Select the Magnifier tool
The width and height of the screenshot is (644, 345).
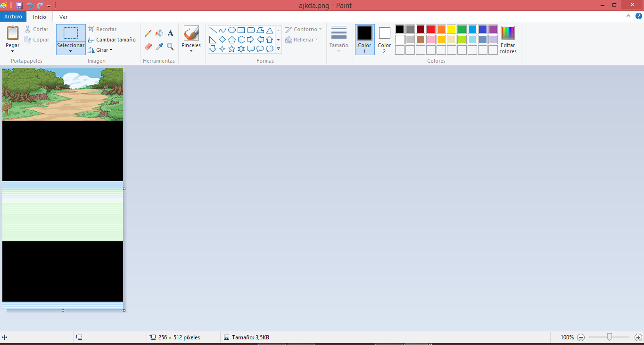(x=170, y=47)
